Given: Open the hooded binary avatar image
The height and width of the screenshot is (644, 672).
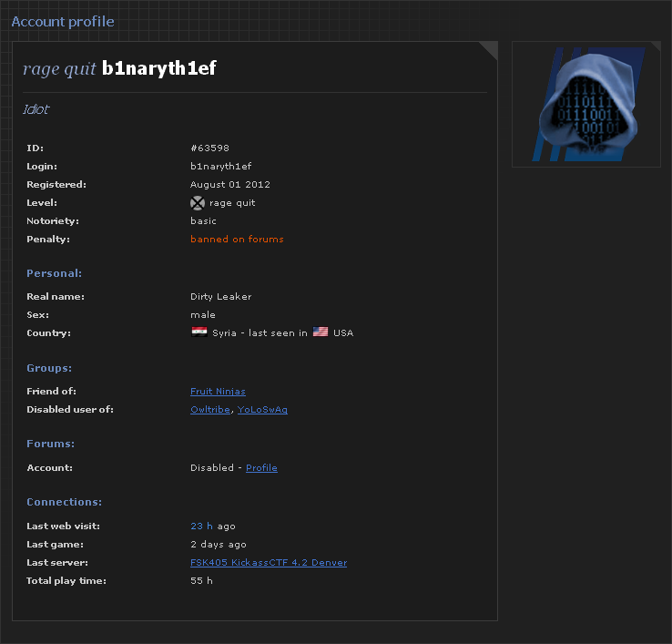Looking at the screenshot, I should 585,105.
